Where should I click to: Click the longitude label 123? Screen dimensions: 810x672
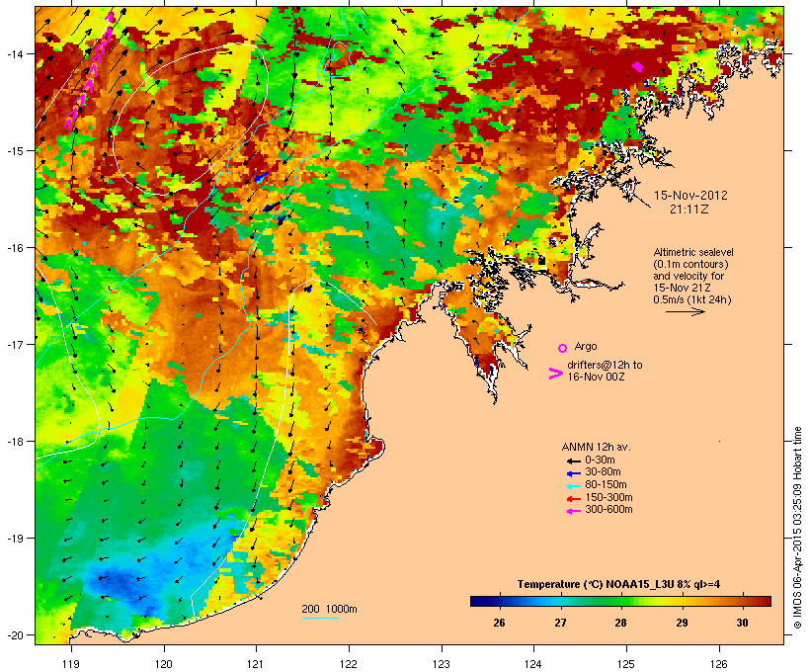point(442,664)
